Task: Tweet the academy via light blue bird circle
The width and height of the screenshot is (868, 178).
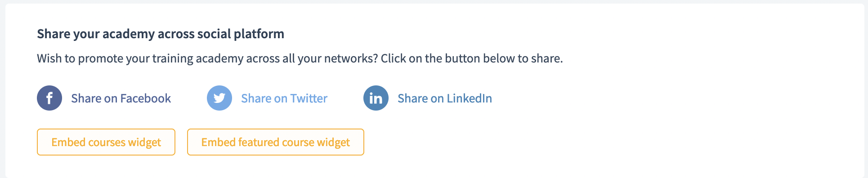Action: coord(219,98)
